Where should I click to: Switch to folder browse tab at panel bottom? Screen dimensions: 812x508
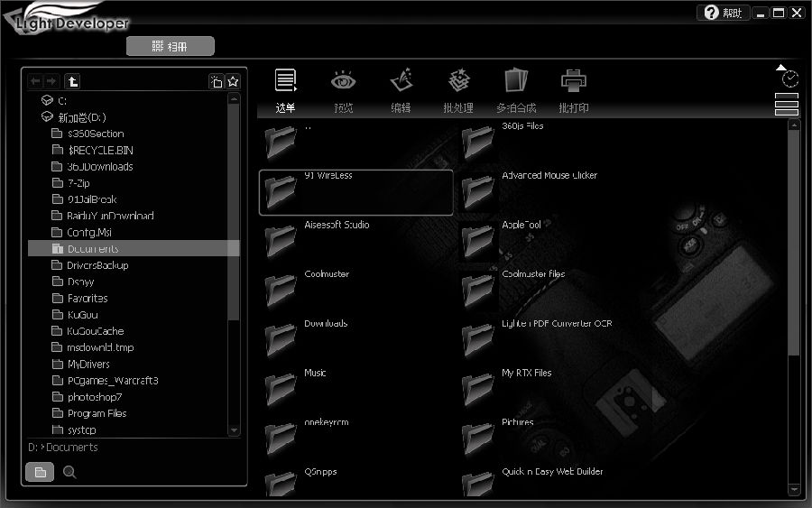click(40, 472)
